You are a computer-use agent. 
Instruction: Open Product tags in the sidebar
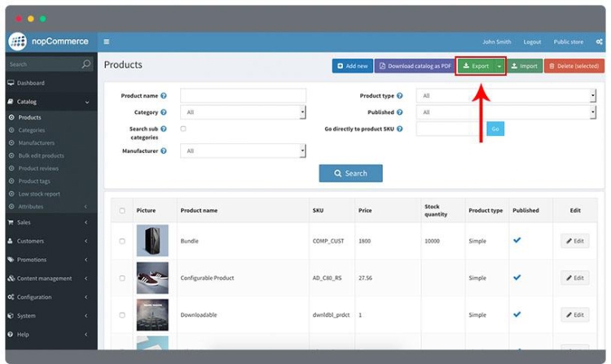(34, 181)
